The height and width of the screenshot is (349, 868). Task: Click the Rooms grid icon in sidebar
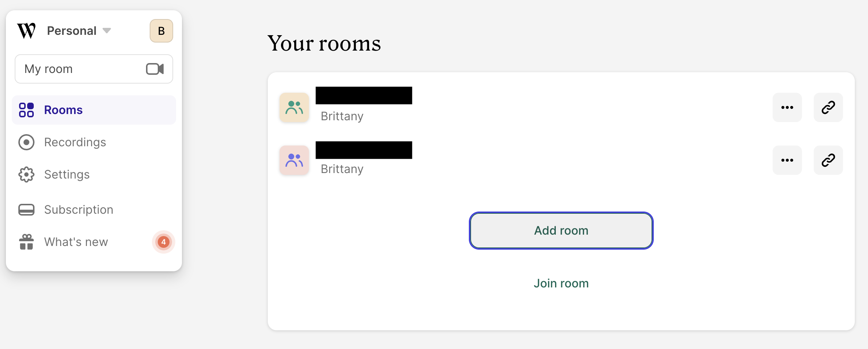26,110
